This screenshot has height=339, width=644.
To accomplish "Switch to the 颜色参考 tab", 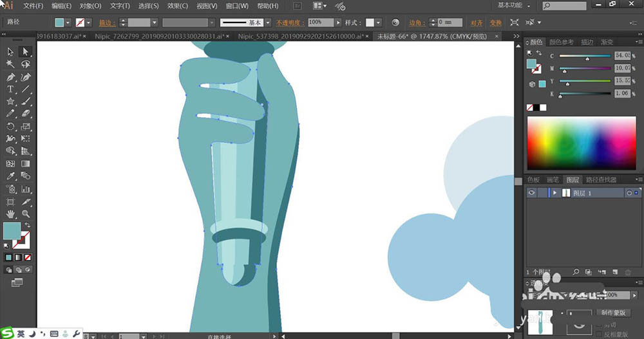I will (562, 42).
